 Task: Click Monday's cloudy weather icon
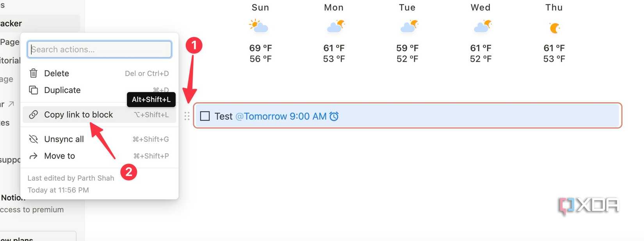(x=335, y=26)
